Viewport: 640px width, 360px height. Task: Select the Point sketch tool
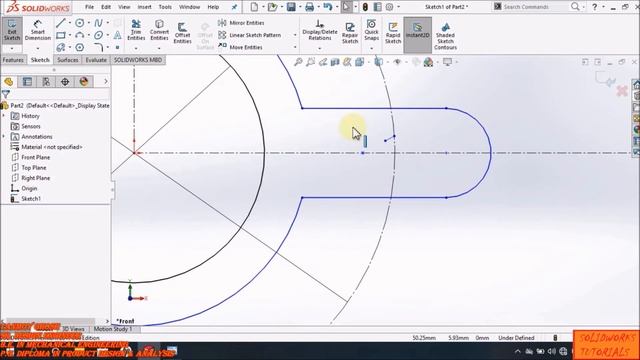(x=118, y=47)
